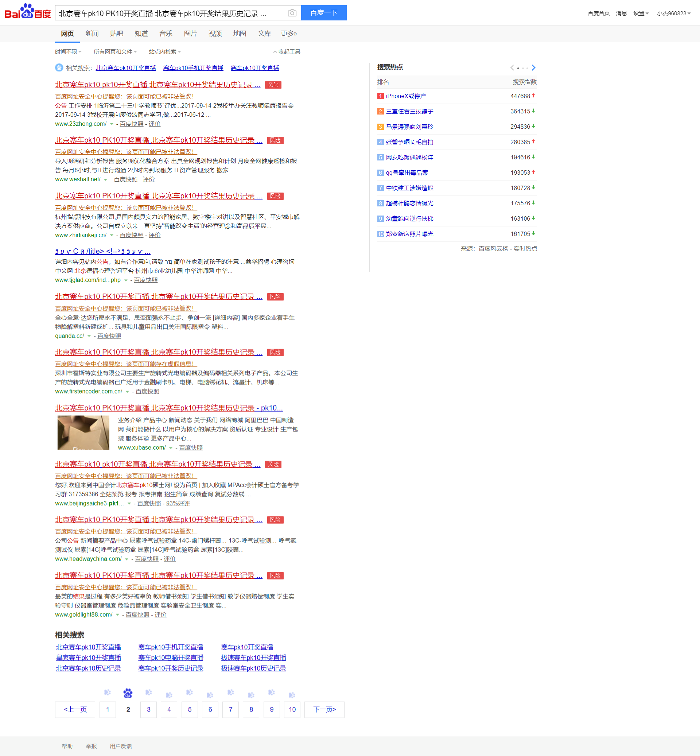Switch to 贴吧 tab

(x=117, y=33)
